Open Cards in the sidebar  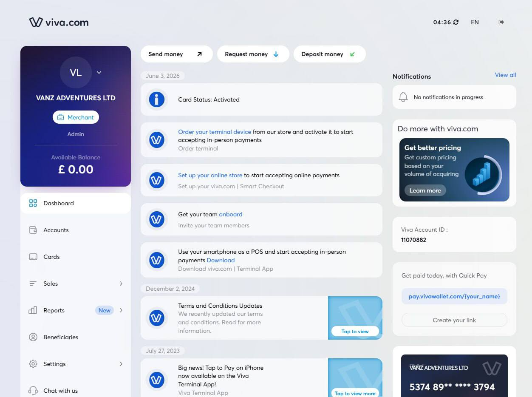click(x=76, y=257)
